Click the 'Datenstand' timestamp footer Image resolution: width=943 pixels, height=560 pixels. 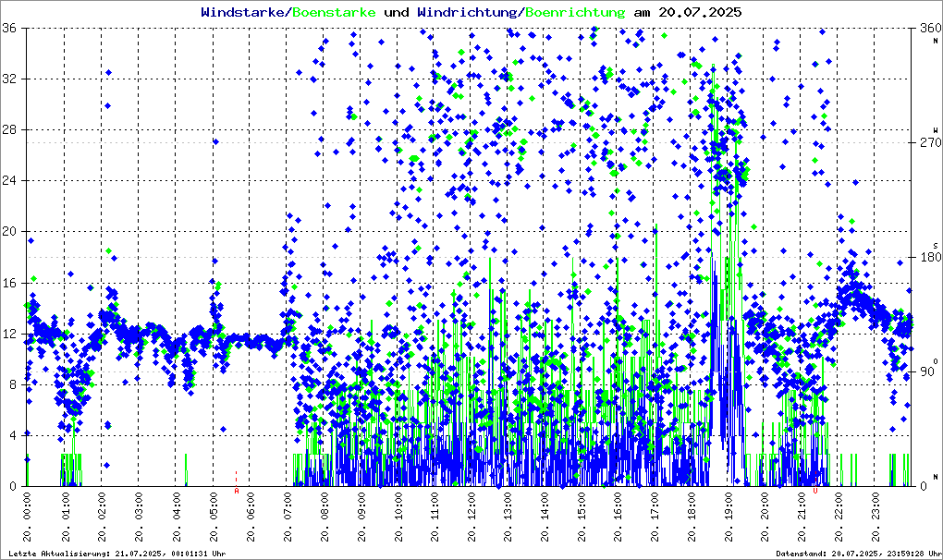pyautogui.click(x=859, y=554)
